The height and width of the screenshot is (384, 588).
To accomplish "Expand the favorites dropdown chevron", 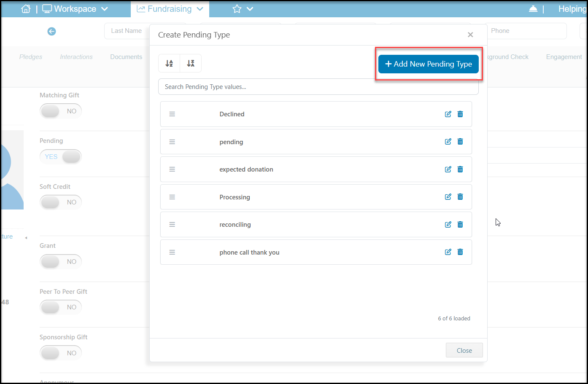I will pos(250,9).
